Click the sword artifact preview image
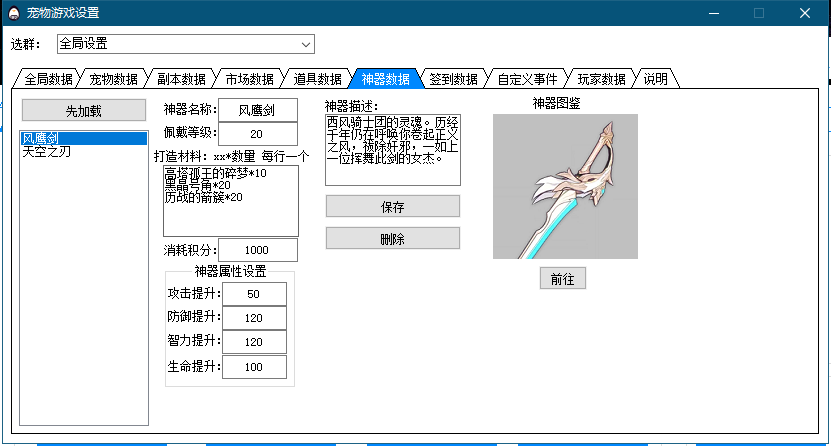The height and width of the screenshot is (446, 831). pyautogui.click(x=565, y=186)
